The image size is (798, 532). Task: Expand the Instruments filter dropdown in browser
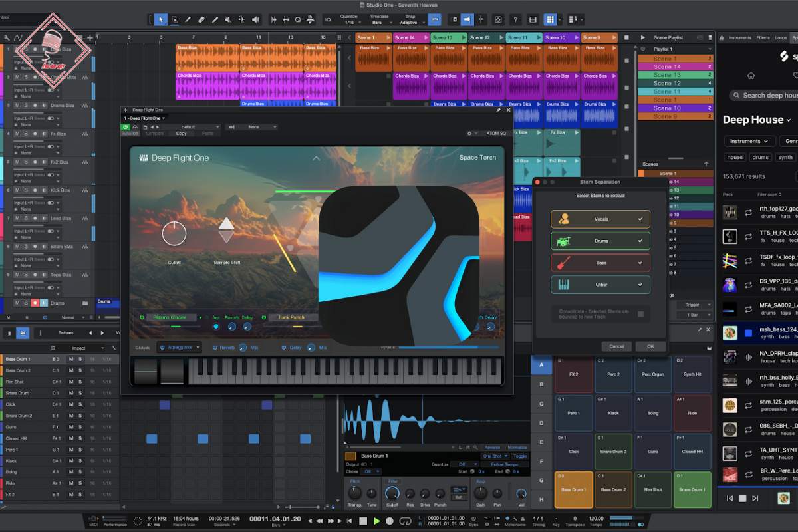coord(749,141)
